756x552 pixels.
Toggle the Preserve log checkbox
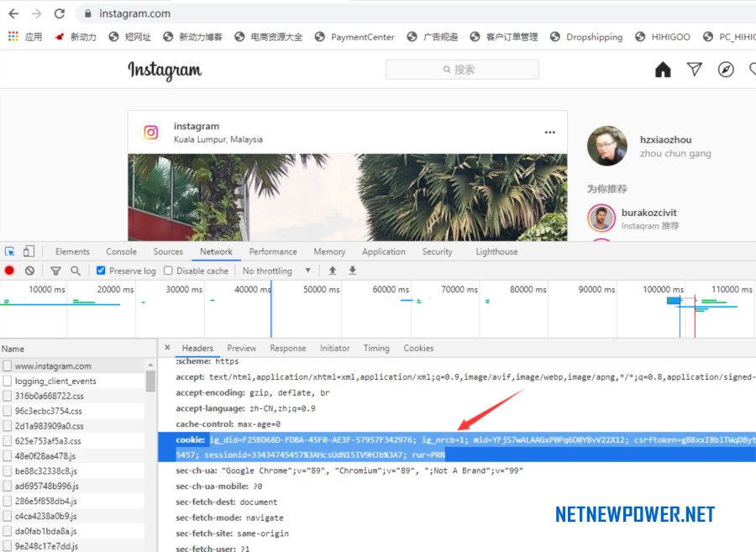click(x=101, y=271)
